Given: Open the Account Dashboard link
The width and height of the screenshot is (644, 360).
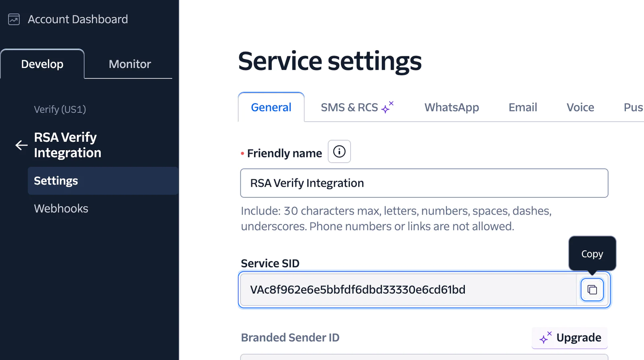Looking at the screenshot, I should tap(78, 19).
